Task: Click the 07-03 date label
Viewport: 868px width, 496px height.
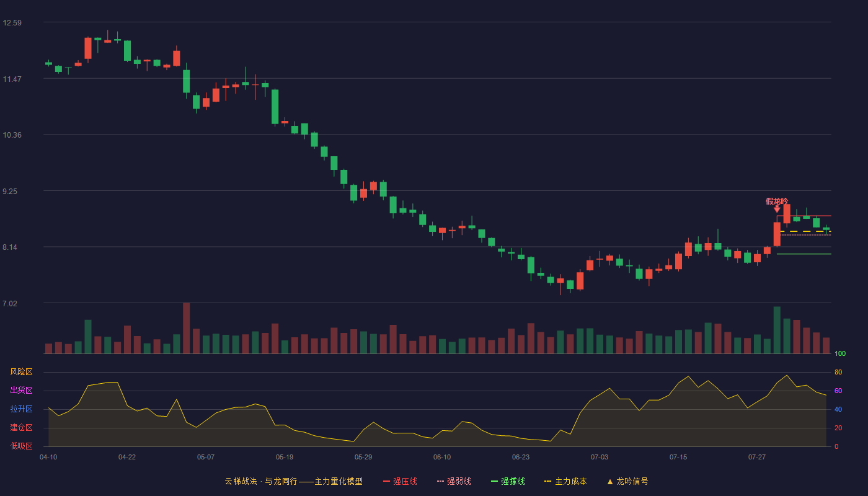Action: point(600,457)
